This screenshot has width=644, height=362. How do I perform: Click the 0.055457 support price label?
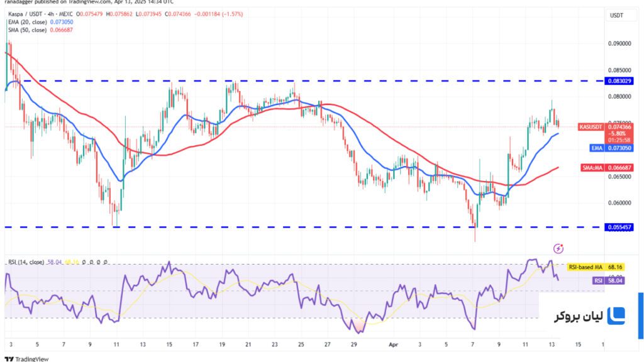[619, 227]
